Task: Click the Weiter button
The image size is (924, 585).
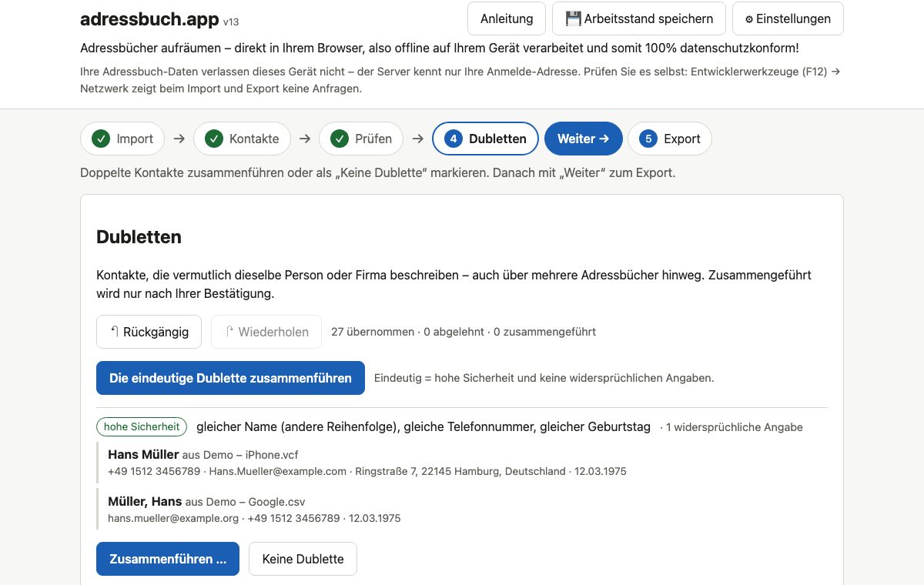Action: [x=584, y=139]
